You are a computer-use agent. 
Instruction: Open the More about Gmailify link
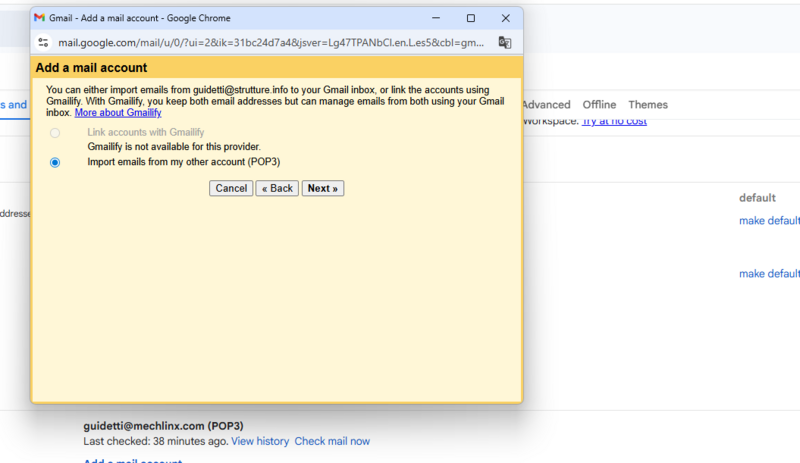[x=118, y=113]
